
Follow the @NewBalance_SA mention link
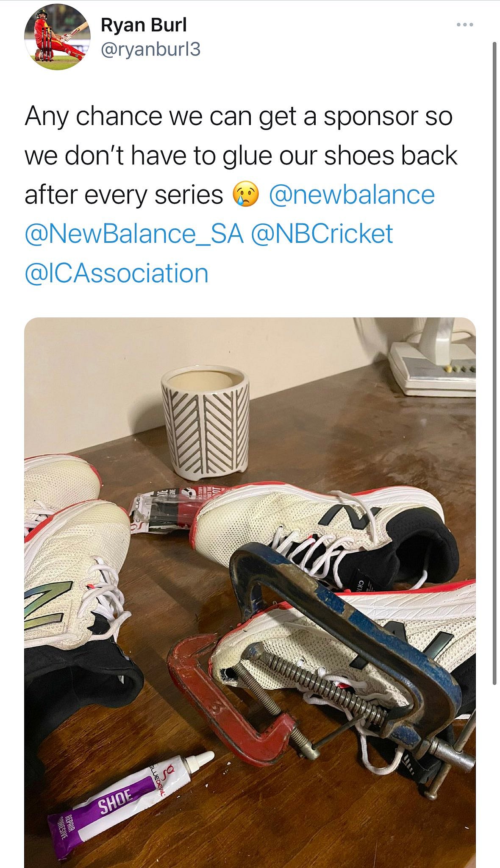click(134, 234)
